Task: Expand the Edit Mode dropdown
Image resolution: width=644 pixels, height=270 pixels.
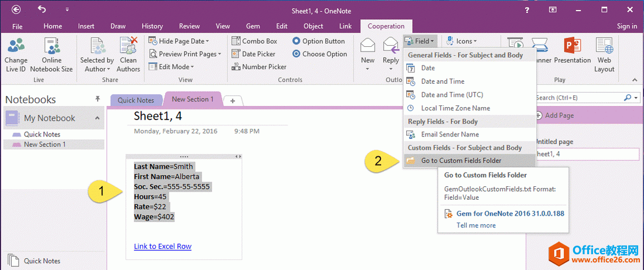Action: click(171, 67)
